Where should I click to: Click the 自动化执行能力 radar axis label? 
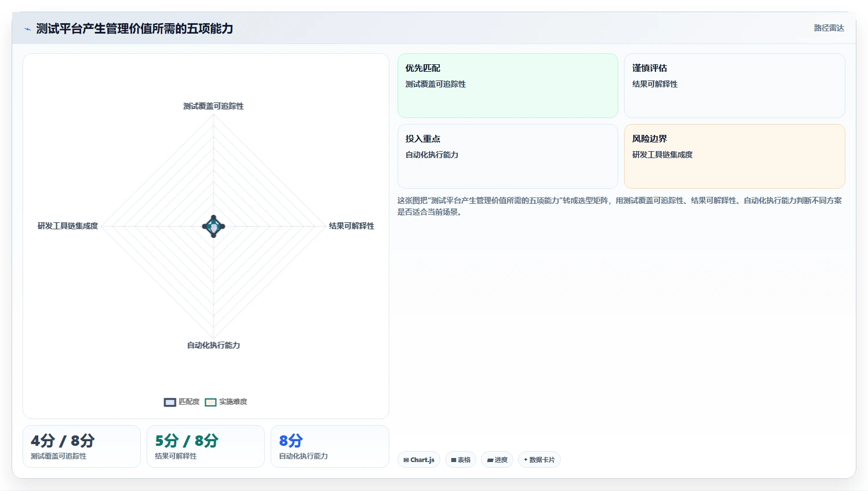point(213,345)
